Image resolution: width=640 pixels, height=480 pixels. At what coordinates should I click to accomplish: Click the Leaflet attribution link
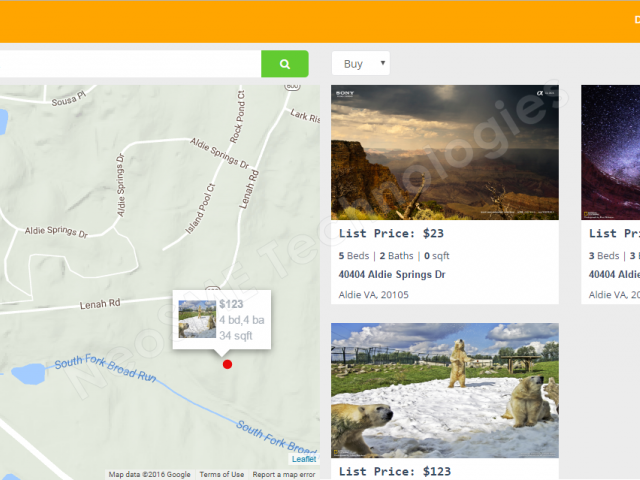coord(304,459)
